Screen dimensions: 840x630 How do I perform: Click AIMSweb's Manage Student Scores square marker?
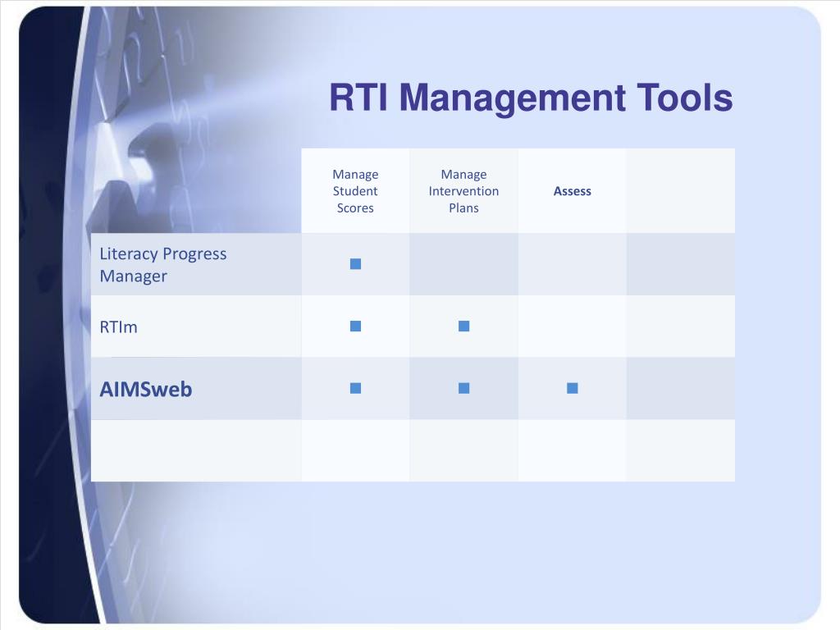tap(355, 388)
